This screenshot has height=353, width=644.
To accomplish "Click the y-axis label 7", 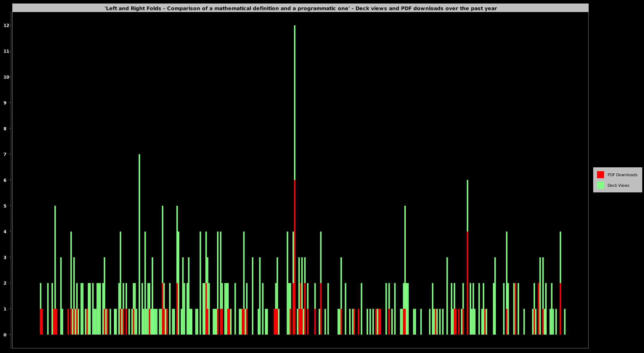I will click(5, 154).
